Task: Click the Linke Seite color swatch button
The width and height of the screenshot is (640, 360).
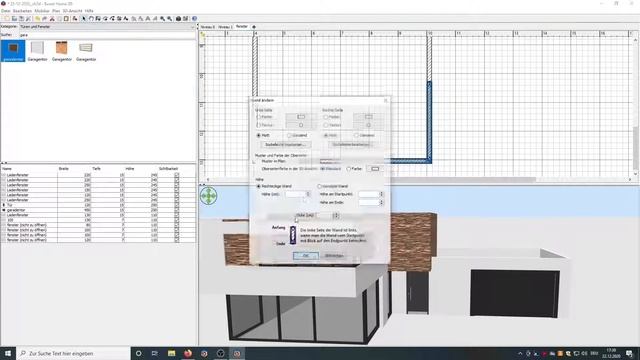Action: 301,117
